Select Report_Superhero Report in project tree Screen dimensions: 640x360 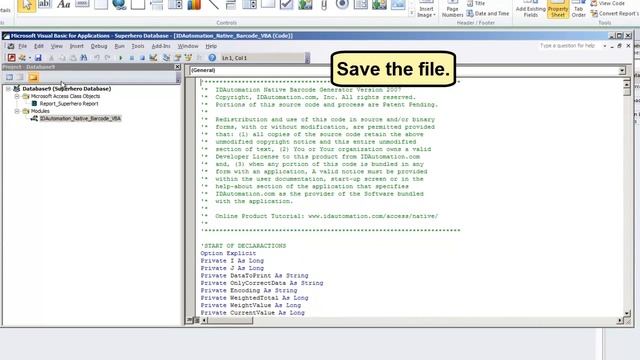[x=69, y=104]
